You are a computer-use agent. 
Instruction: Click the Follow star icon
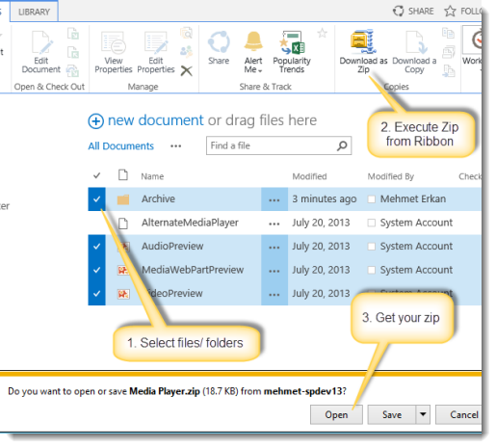point(450,12)
